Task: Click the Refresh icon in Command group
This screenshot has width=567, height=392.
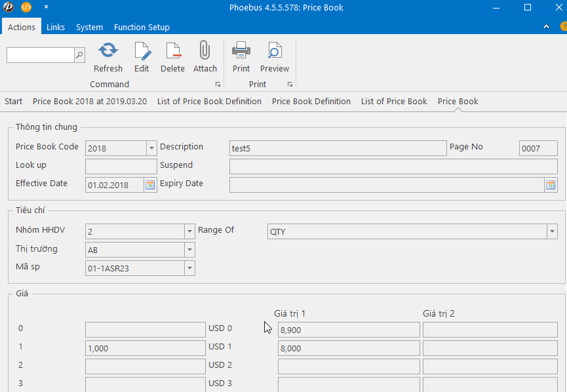Action: click(x=108, y=51)
